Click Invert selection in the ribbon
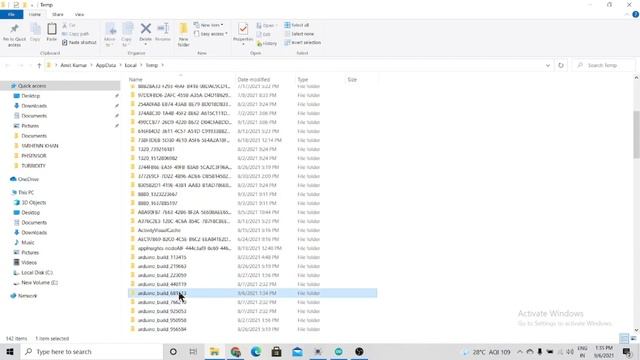Screen dimensions: 640x360 [302, 42]
